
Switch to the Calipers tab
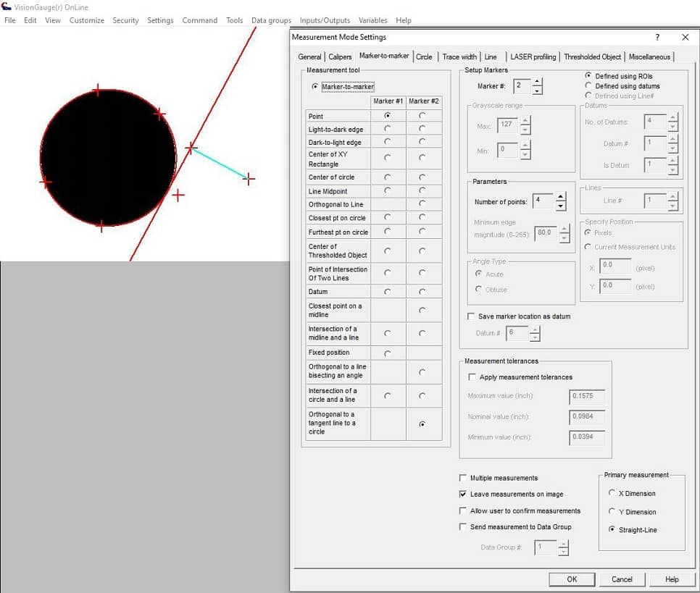pyautogui.click(x=340, y=56)
